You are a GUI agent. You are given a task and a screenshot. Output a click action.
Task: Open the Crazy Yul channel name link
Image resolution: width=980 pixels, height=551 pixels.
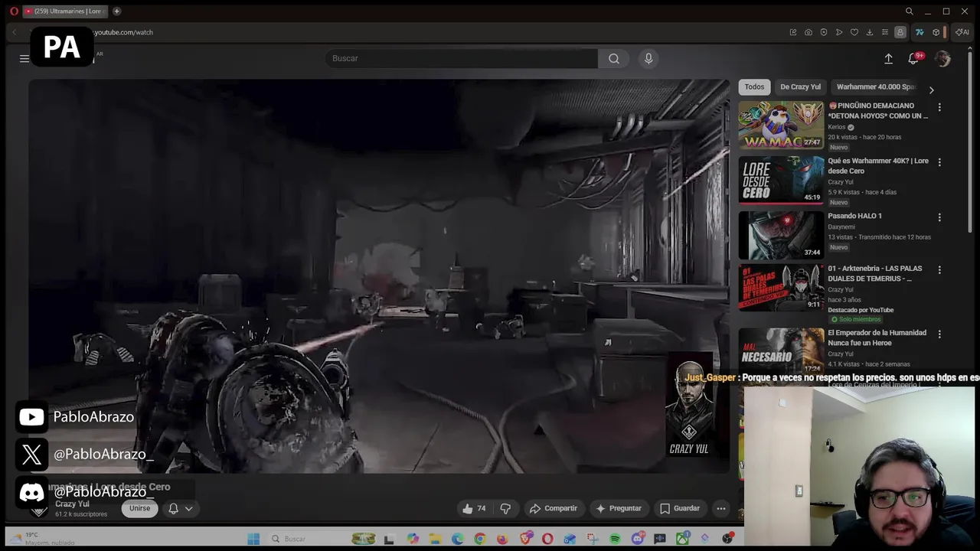click(72, 504)
